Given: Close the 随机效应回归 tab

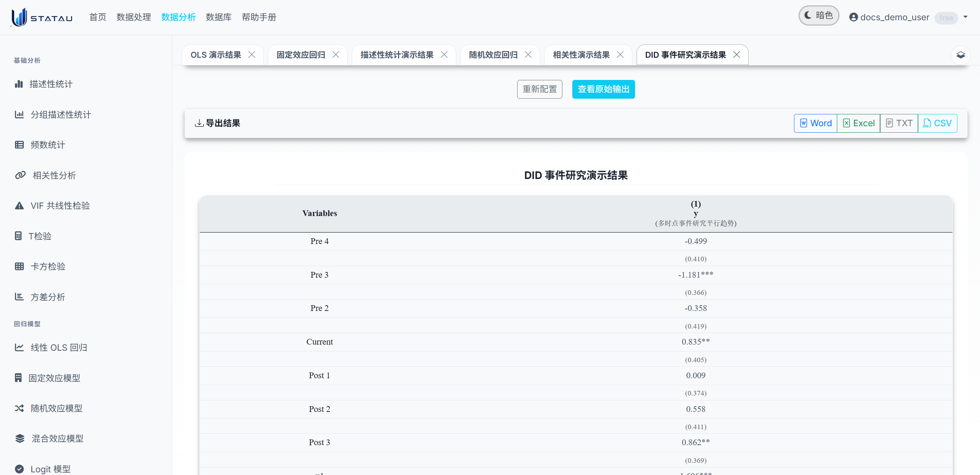Looking at the screenshot, I should coord(528,55).
